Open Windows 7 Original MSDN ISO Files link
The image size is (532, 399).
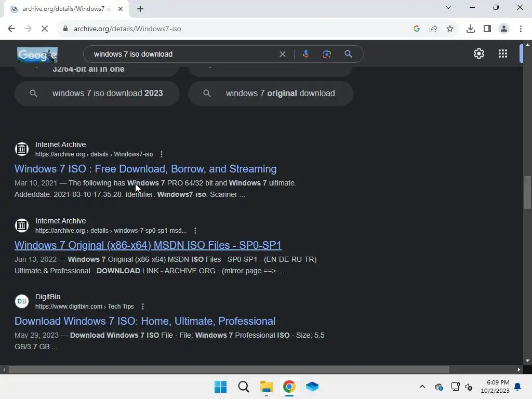148,245
